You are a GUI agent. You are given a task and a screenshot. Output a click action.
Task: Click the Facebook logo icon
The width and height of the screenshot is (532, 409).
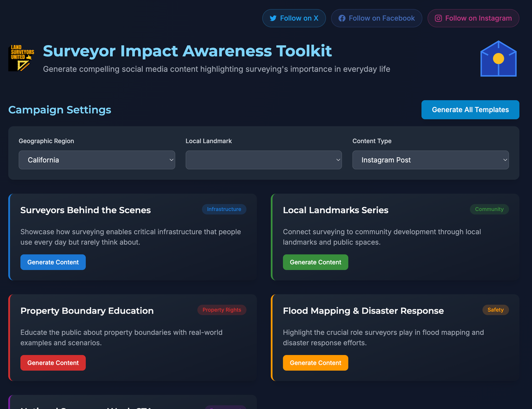[x=342, y=18]
